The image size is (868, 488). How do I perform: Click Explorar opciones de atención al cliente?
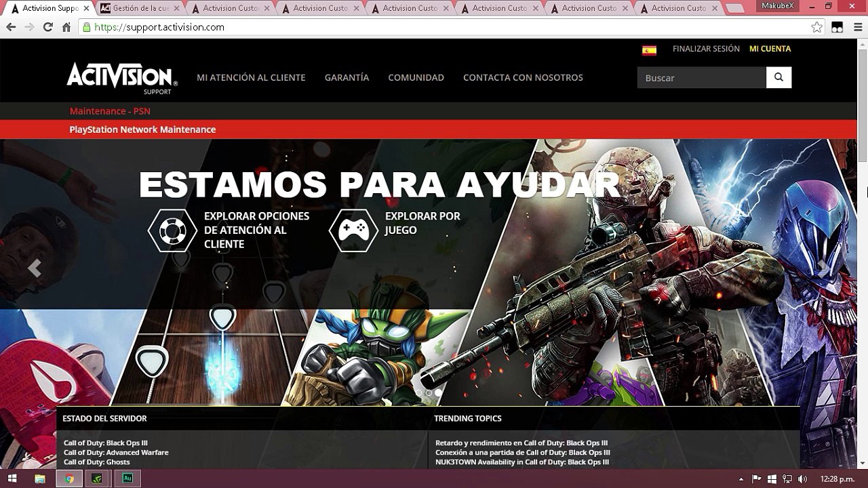point(256,230)
